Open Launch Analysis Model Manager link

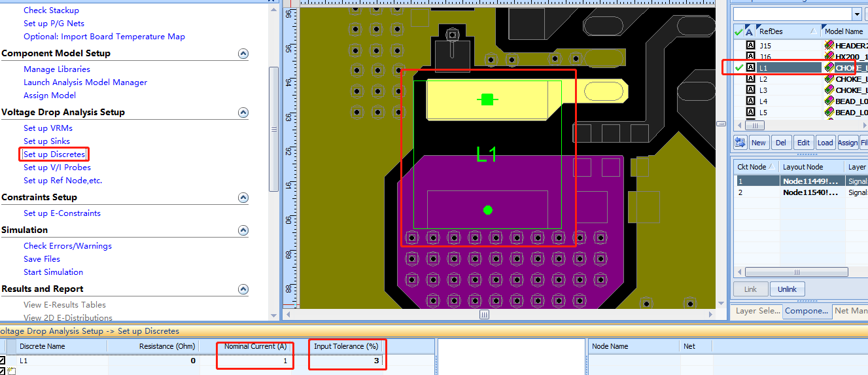coord(85,82)
